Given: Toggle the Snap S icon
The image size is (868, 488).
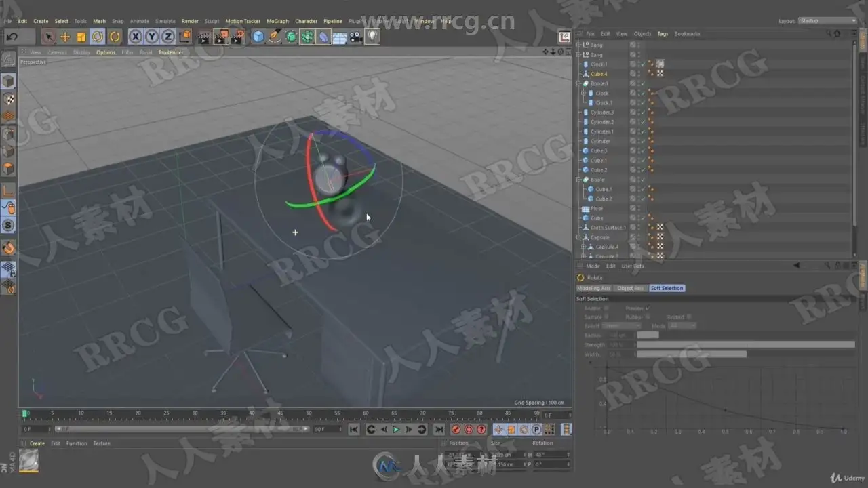Looking at the screenshot, I should point(8,225).
